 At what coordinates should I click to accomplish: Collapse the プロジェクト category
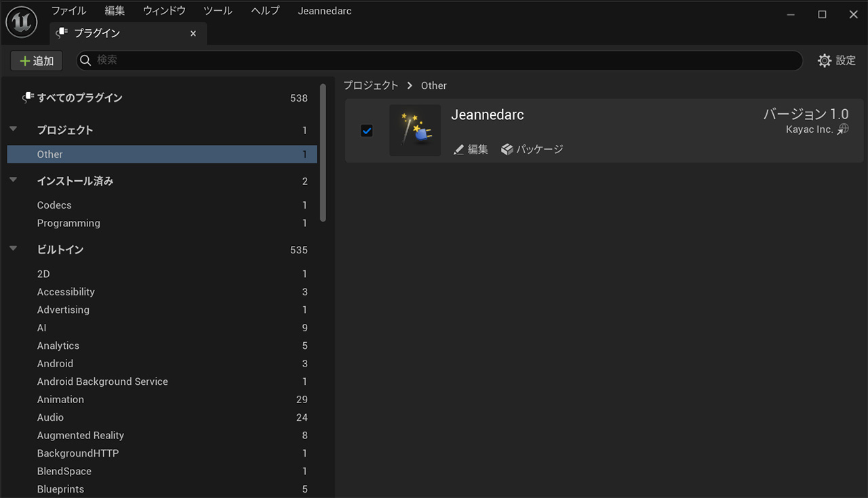tap(14, 129)
